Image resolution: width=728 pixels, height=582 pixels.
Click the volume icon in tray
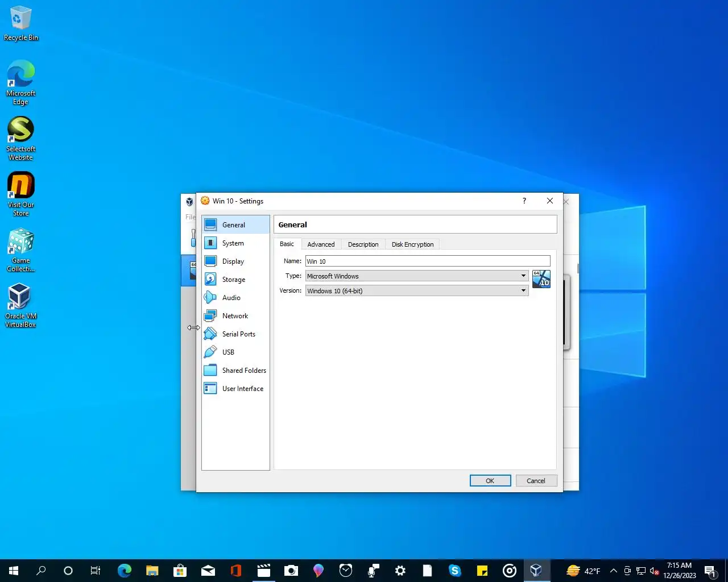tap(655, 571)
